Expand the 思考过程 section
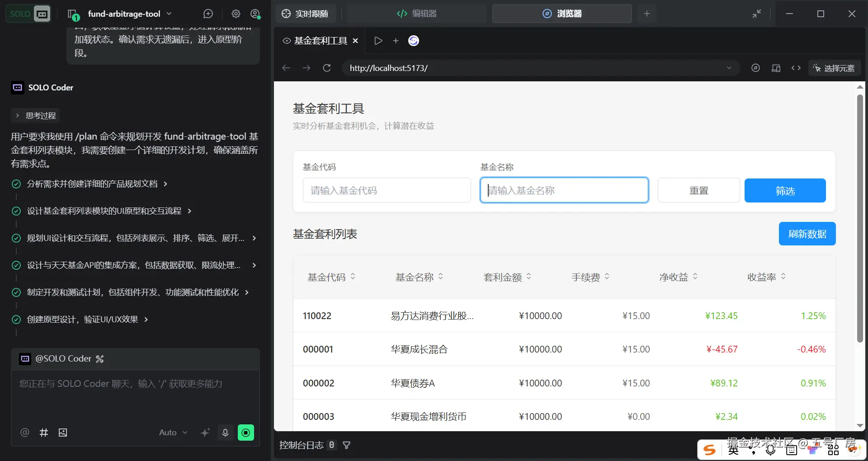Viewport: 868px width, 461px height. tap(36, 116)
